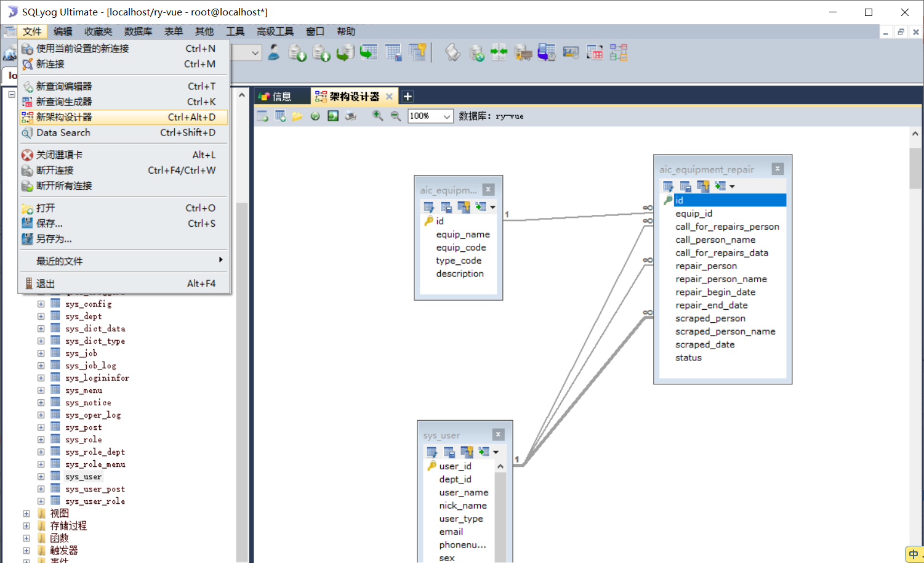The image size is (924, 563).
Task: Close the aic_equipm... table box
Action: click(x=488, y=190)
